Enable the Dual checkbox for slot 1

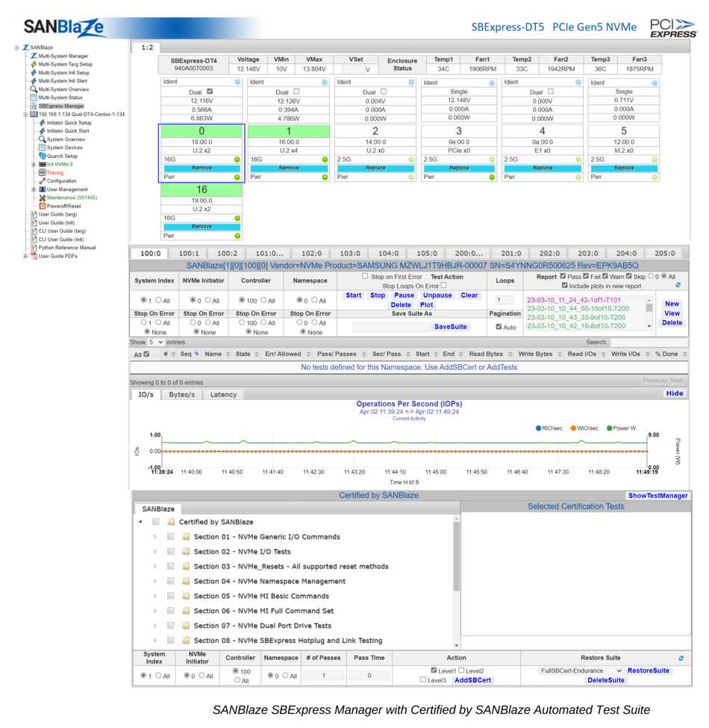(296, 92)
